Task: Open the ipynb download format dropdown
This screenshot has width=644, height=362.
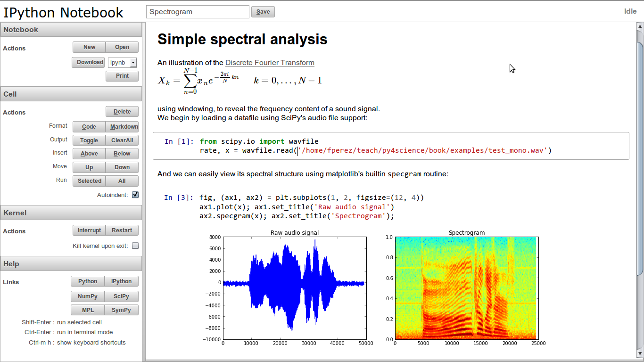Action: (123, 62)
